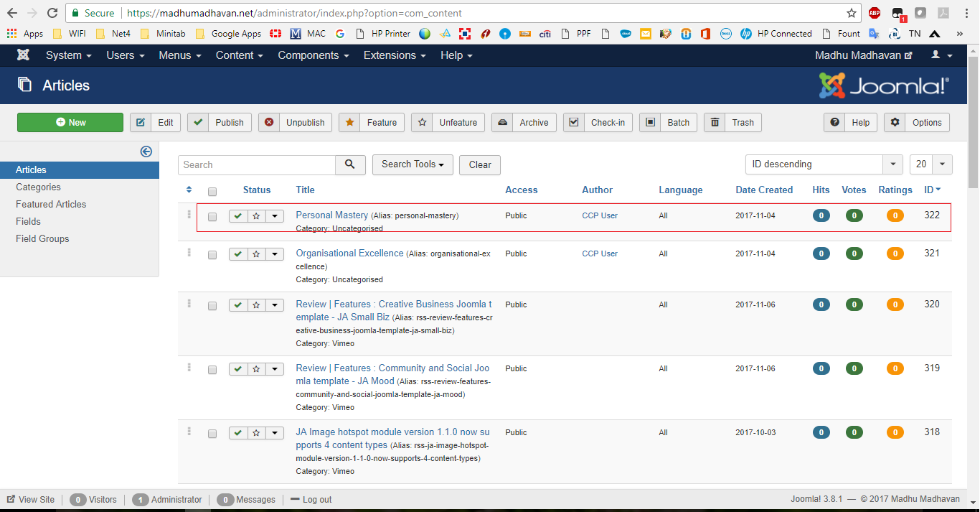Expand Search Tools filter options
980x512 pixels.
pos(413,164)
